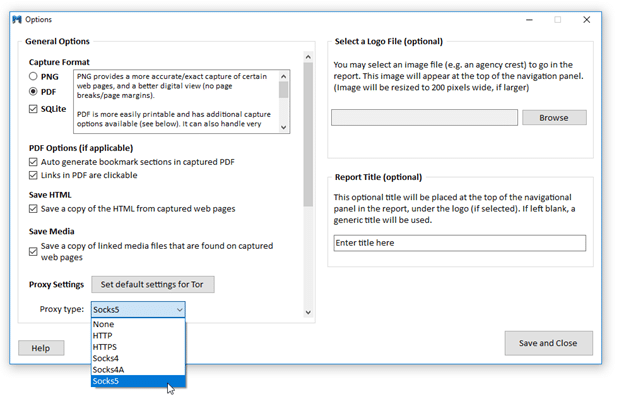Click the report title input field
The height and width of the screenshot is (406, 624).
click(460, 243)
